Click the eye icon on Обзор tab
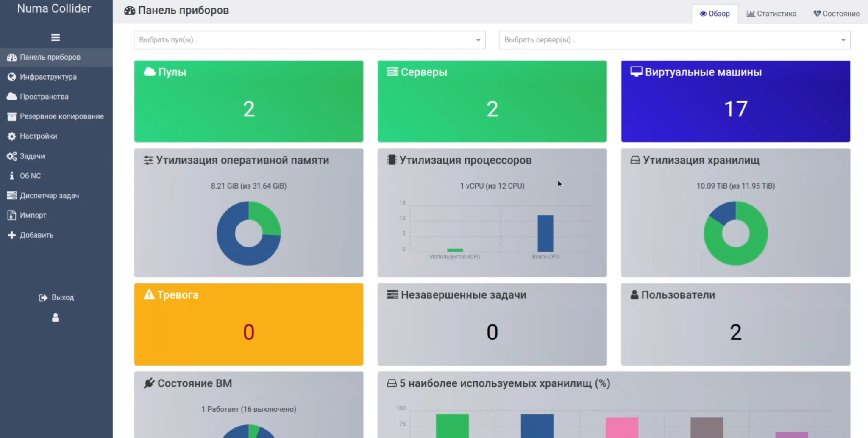 (x=703, y=14)
